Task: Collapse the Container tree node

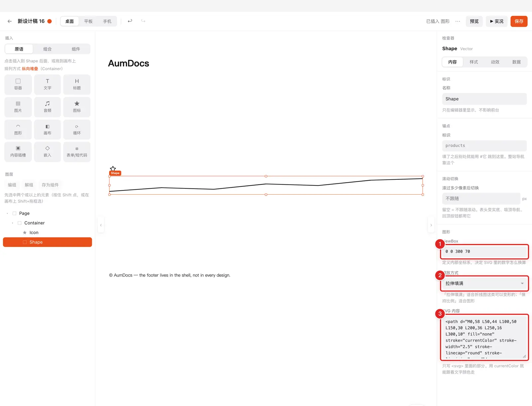Action: 13,223
